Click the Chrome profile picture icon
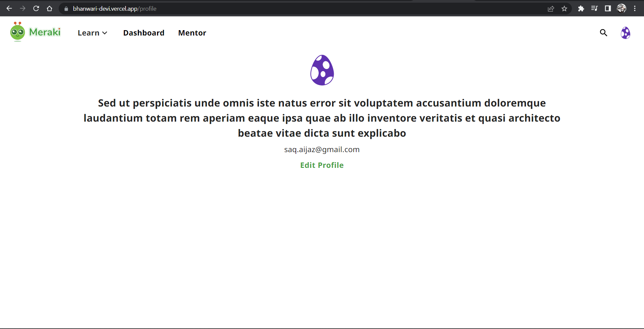 [622, 9]
